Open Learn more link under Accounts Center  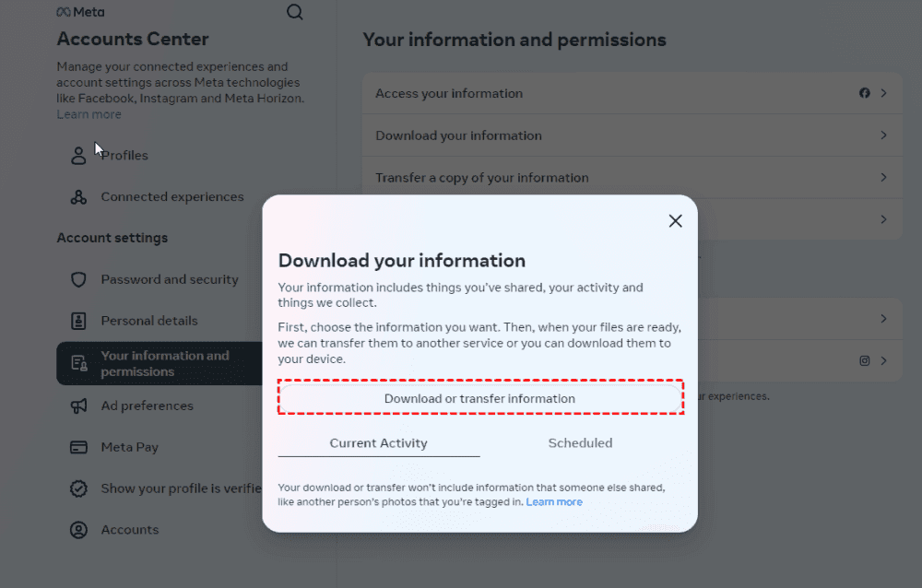pos(89,114)
